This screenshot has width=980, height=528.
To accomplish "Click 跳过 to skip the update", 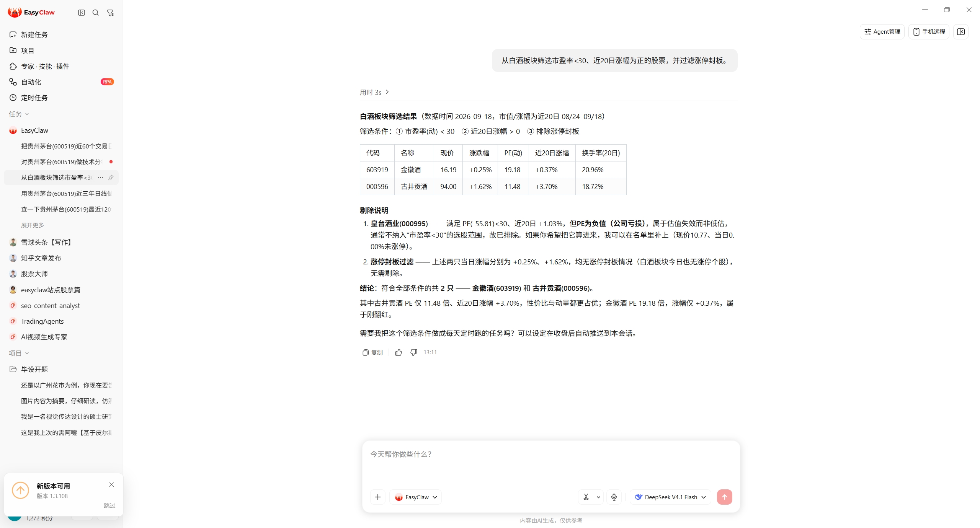I will click(x=109, y=505).
